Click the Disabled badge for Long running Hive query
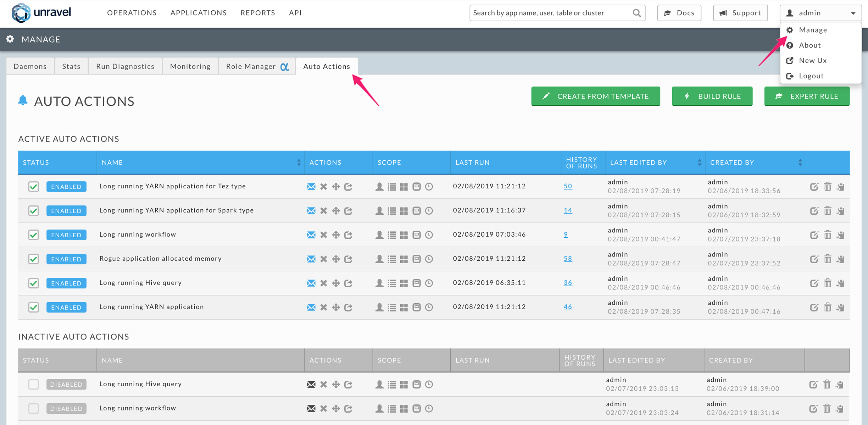The image size is (868, 425). point(66,384)
